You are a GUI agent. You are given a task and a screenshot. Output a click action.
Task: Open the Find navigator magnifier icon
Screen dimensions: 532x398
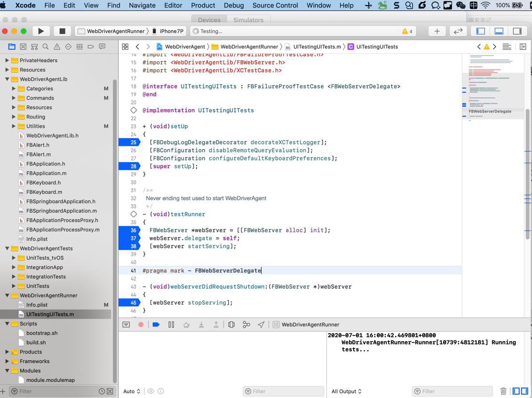tap(46, 47)
